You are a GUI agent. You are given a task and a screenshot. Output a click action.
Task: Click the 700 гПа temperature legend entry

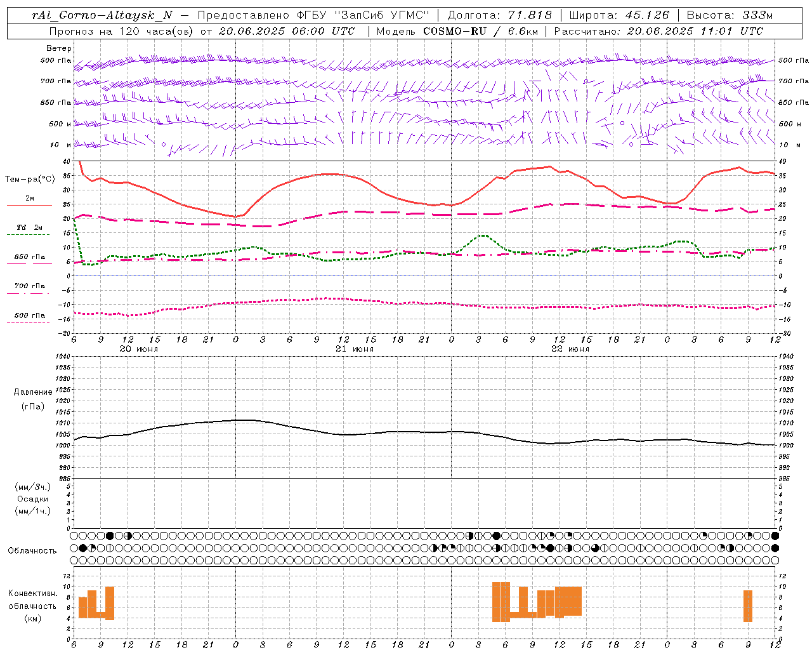point(29,286)
